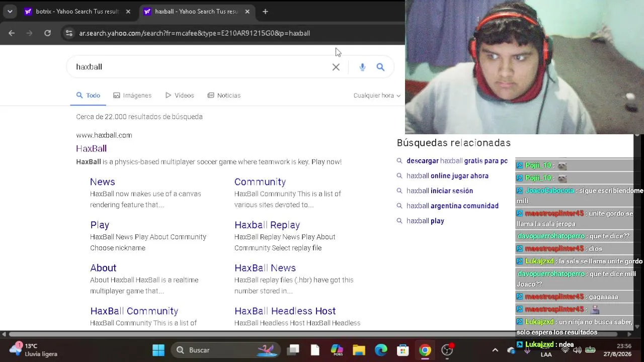Open the Community sitelink
644x362 pixels.
point(260,182)
